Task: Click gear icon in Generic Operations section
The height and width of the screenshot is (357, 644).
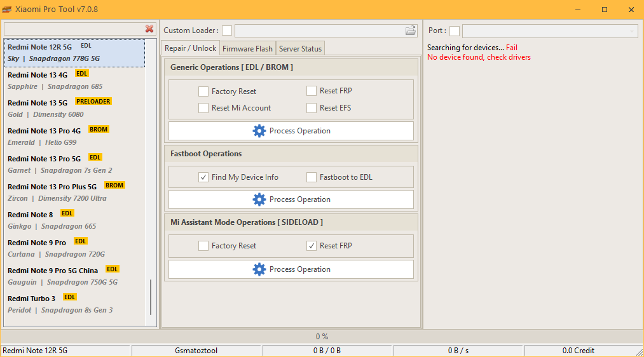Action: pyautogui.click(x=259, y=131)
